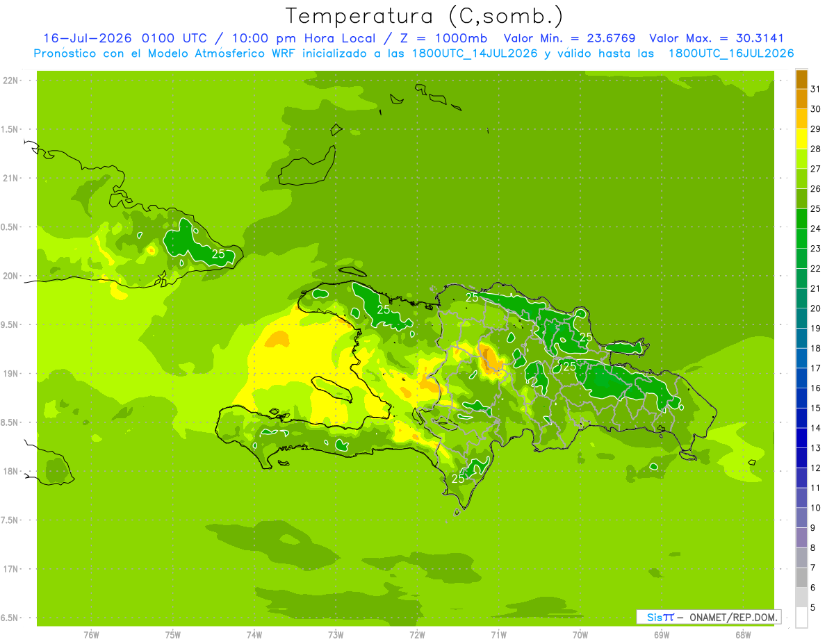Image resolution: width=834 pixels, height=644 pixels.
Task: Click the 1.5N latitude label
Action: [10, 129]
